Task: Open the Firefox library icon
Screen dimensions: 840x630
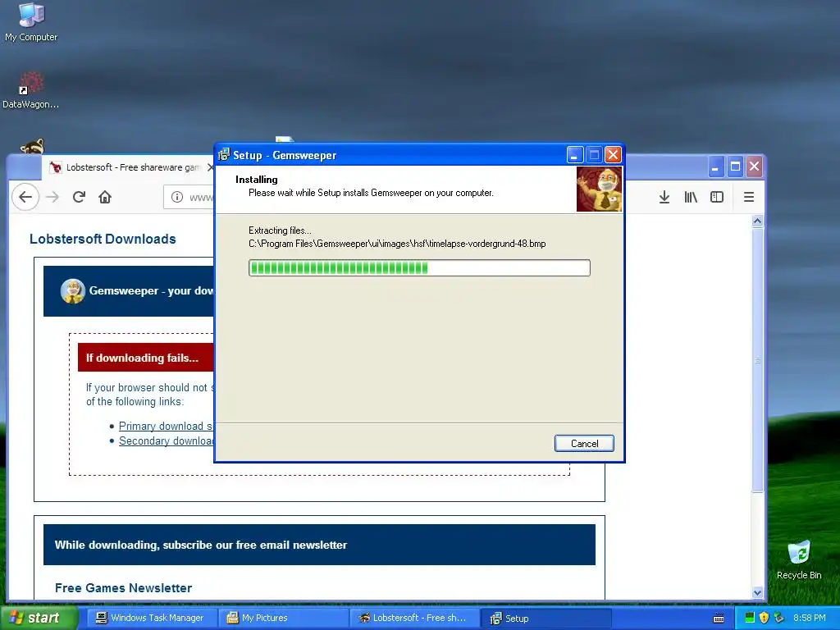Action: 691,197
